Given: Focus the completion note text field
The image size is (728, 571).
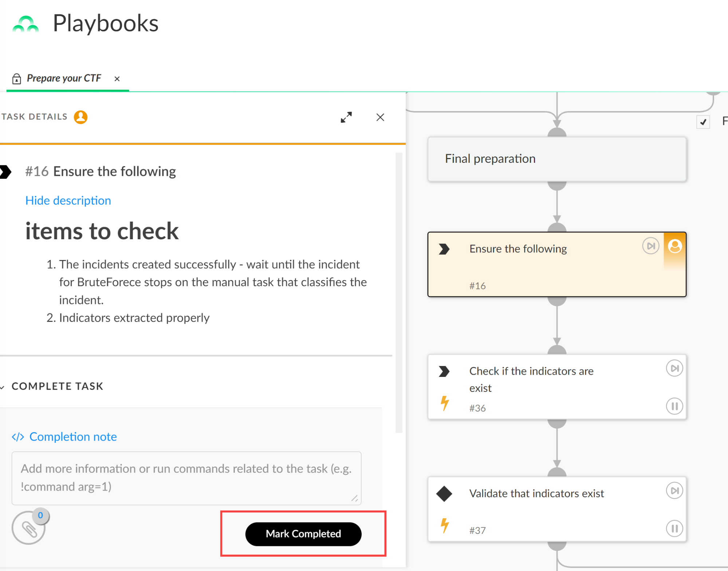Looking at the screenshot, I should 186,478.
